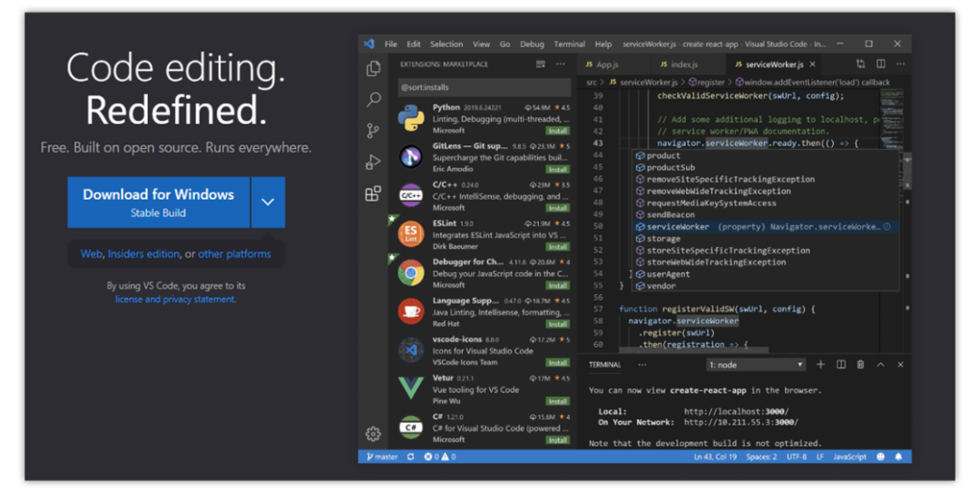980x493 pixels.
Task: Open the View menu
Action: pyautogui.click(x=481, y=44)
